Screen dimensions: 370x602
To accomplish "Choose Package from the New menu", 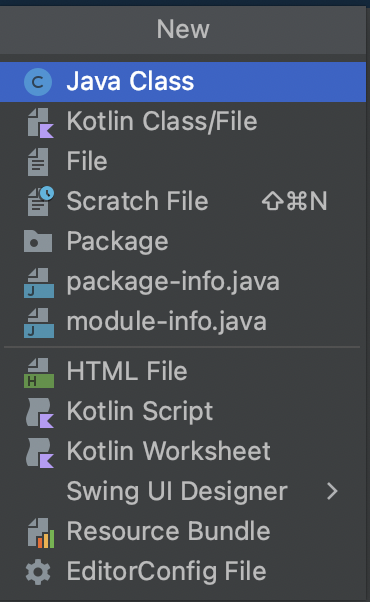I will [x=183, y=241].
